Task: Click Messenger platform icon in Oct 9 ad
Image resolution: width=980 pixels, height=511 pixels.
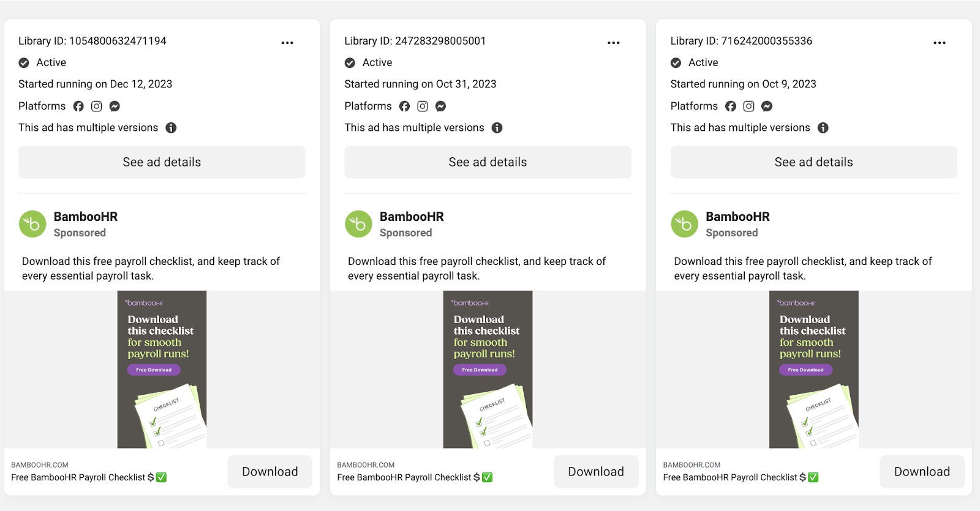Action: pyautogui.click(x=767, y=106)
